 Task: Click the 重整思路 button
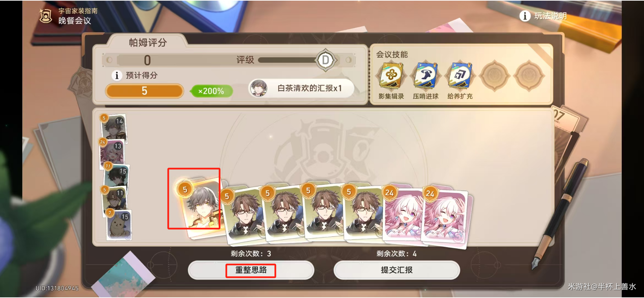click(251, 270)
